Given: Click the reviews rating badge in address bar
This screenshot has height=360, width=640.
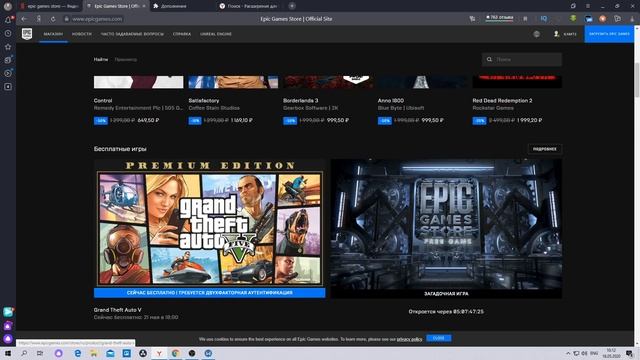Looking at the screenshot, I should click(x=500, y=18).
